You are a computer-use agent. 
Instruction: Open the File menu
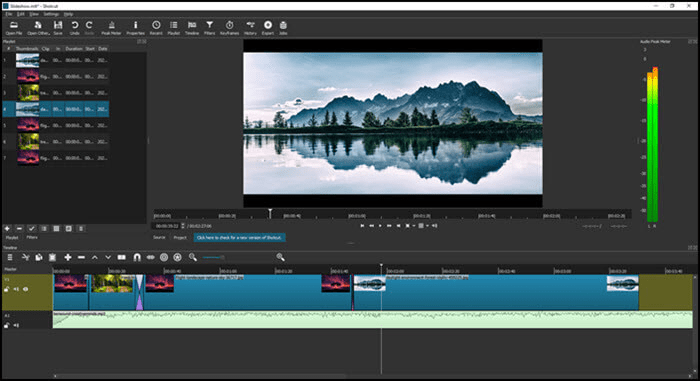click(9, 14)
